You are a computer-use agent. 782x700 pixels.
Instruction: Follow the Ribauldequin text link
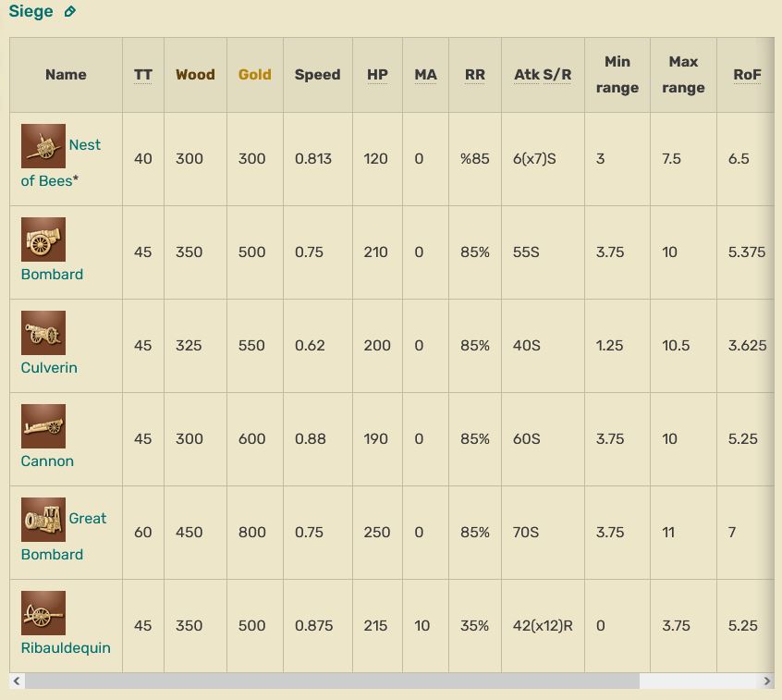tap(66, 647)
